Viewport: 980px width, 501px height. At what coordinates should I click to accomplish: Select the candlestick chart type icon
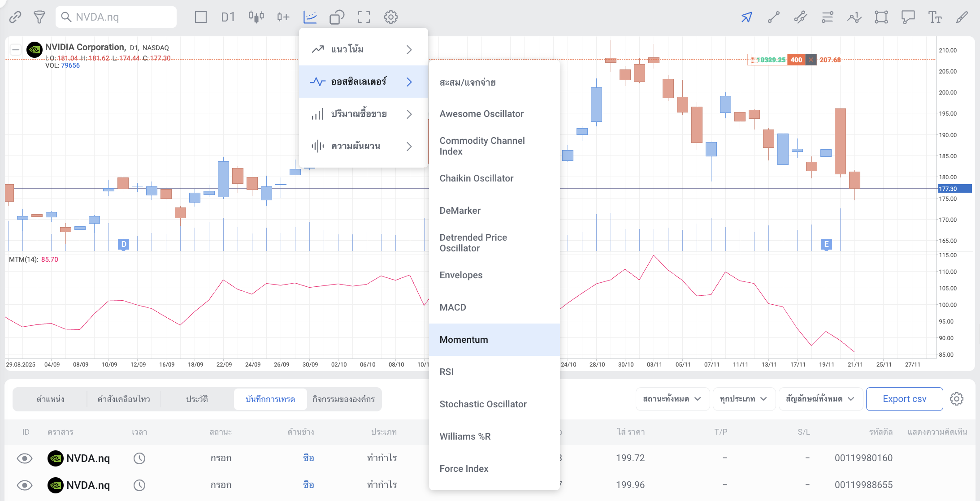[x=256, y=17]
